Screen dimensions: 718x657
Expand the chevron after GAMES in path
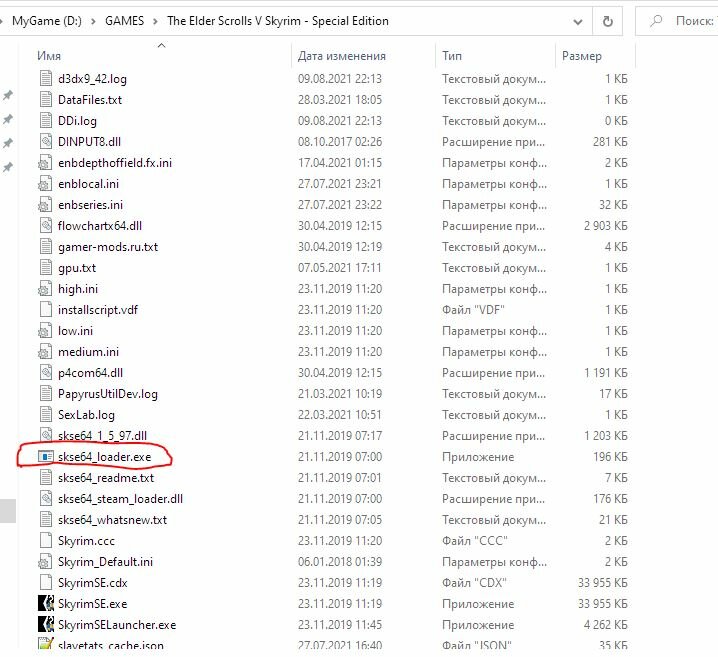tap(159, 20)
